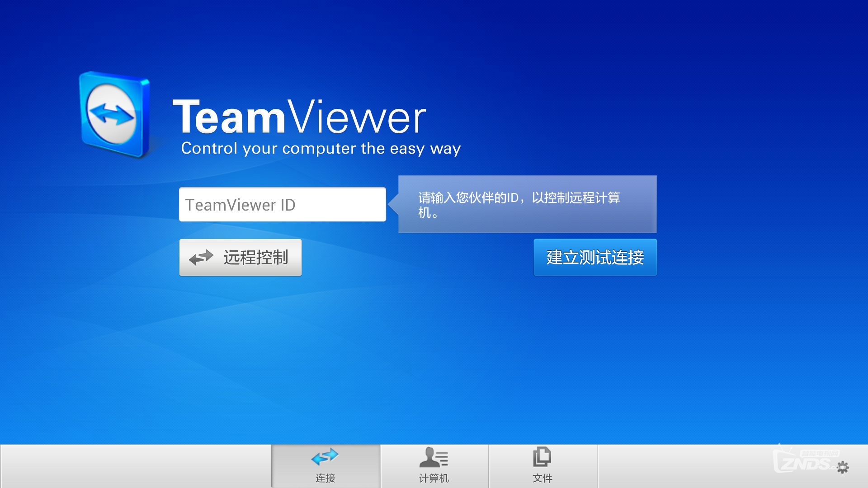Click the ZNDS TV watermark logo
This screenshot has height=488, width=868.
(805, 462)
